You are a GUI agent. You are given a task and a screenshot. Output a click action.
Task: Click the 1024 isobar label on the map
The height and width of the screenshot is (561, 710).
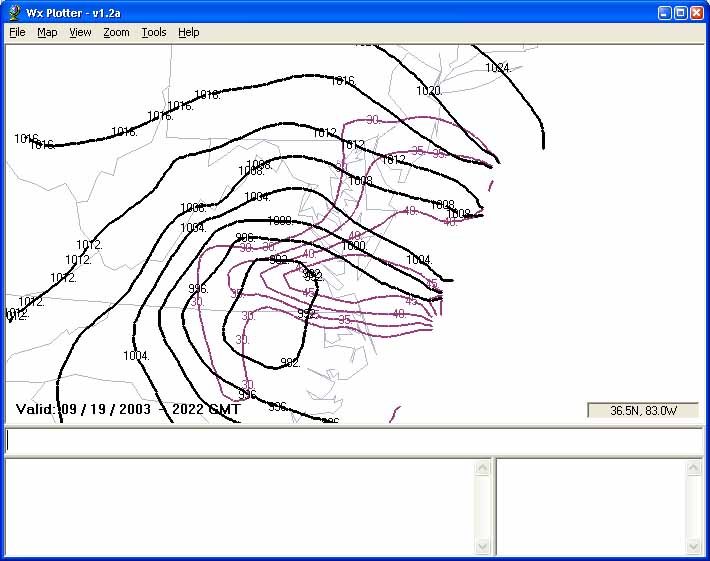click(498, 68)
